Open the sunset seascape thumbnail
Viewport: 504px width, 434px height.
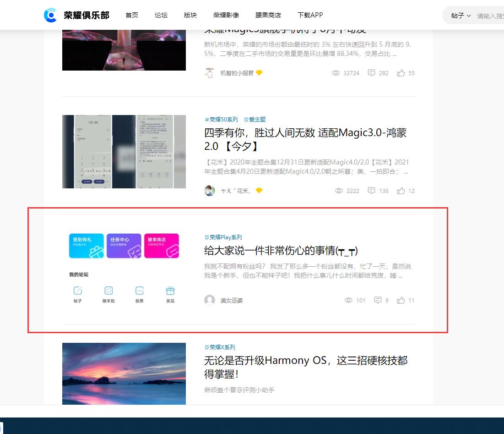[124, 374]
